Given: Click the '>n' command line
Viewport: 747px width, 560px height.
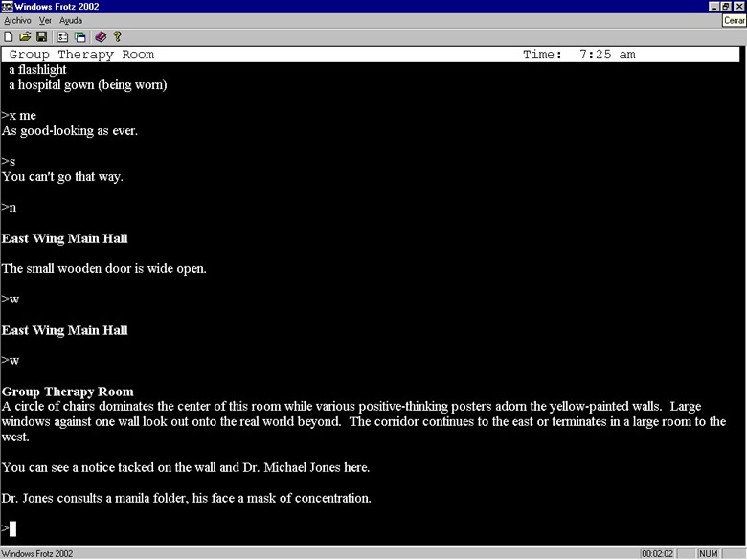Looking at the screenshot, I should tap(9, 208).
